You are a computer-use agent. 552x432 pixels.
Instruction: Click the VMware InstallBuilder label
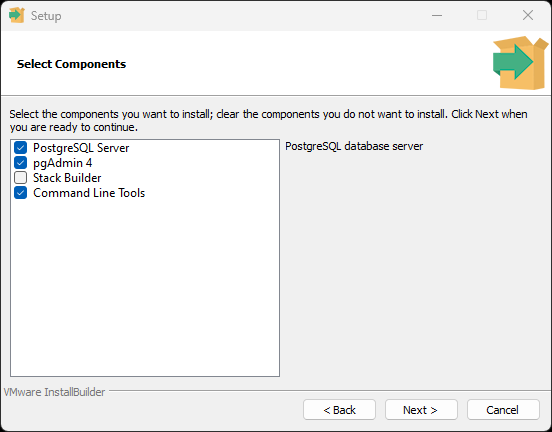[x=55, y=392]
